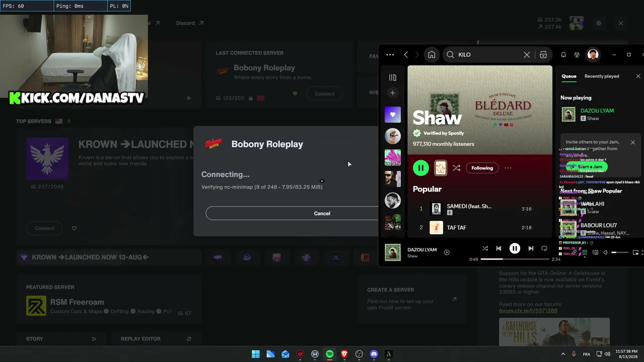Add DAZOU LYAM to Liked Songs
The height and width of the screenshot is (362, 644).
point(447,252)
